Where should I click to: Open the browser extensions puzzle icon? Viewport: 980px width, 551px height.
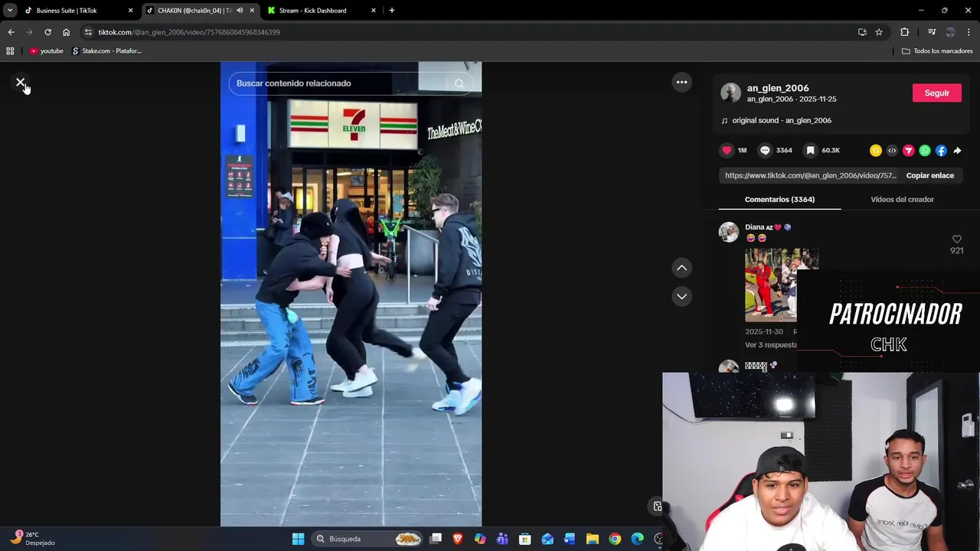(904, 32)
